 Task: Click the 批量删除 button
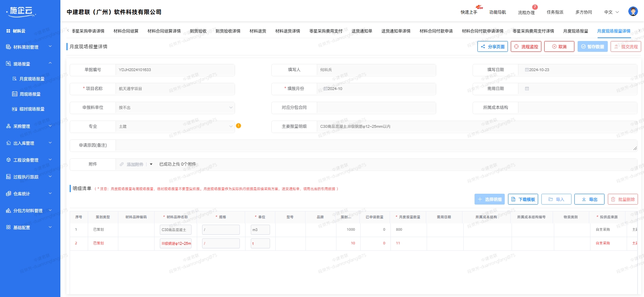point(623,199)
